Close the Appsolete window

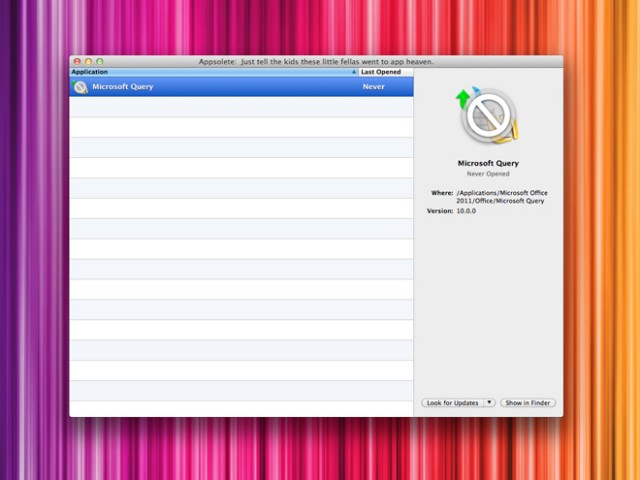[x=77, y=61]
